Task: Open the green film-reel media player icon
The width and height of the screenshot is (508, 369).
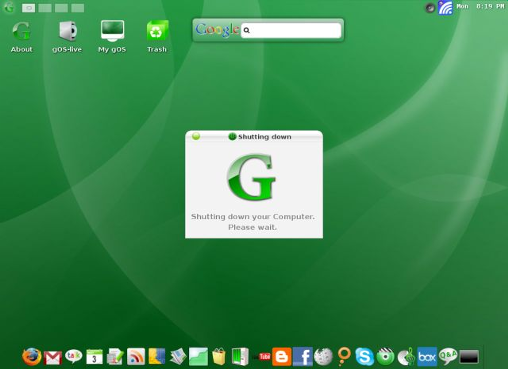Action: pos(385,357)
